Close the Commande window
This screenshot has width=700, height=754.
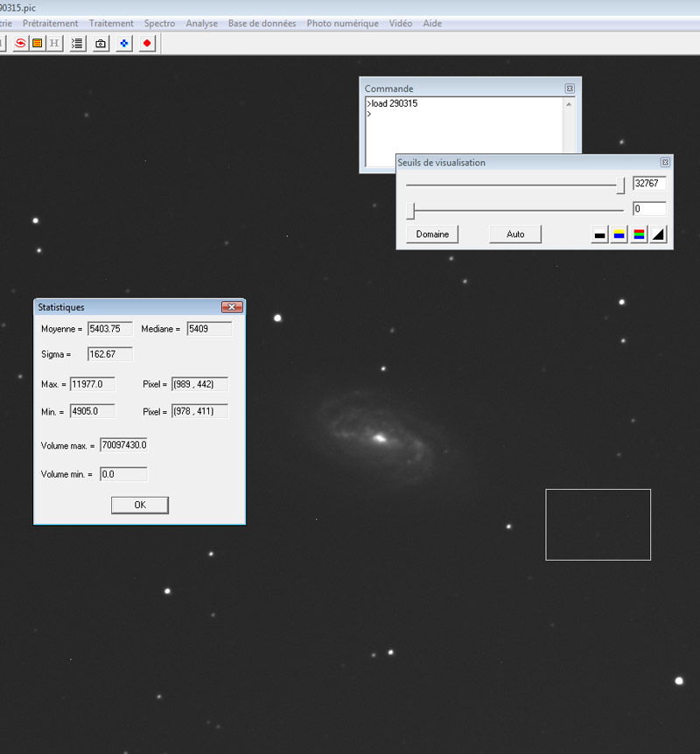pyautogui.click(x=570, y=88)
